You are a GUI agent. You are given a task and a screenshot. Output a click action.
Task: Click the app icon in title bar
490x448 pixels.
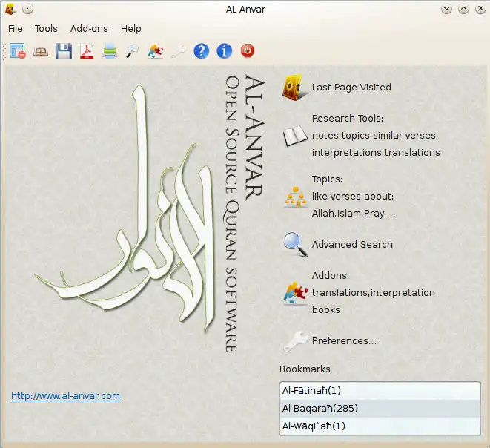coord(10,9)
